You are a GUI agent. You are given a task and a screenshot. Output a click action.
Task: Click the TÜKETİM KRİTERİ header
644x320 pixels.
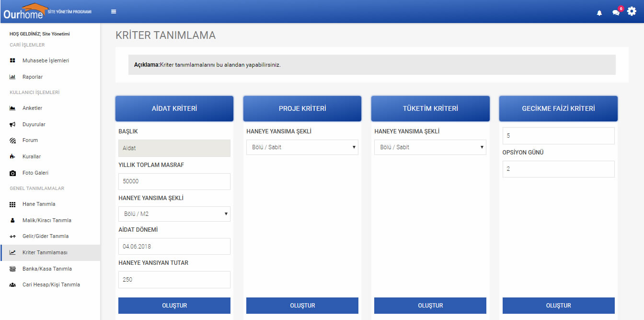click(430, 108)
